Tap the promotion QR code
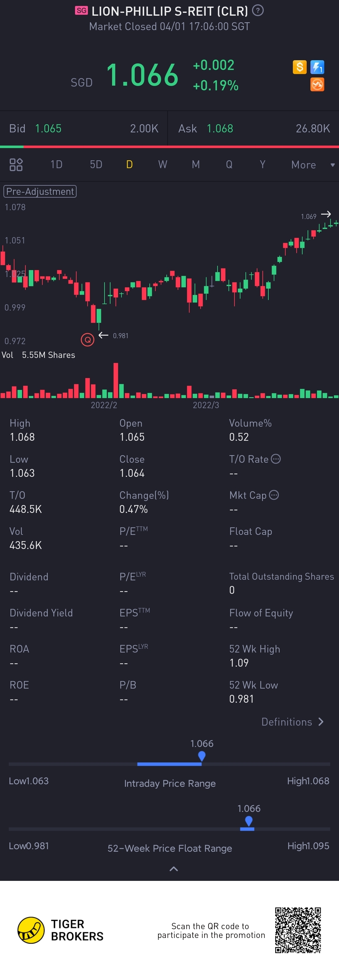The height and width of the screenshot is (980, 339). (298, 930)
